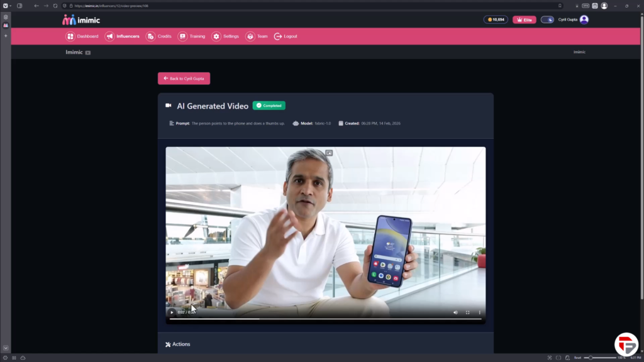Click the Credits icon in navigation

(150, 36)
